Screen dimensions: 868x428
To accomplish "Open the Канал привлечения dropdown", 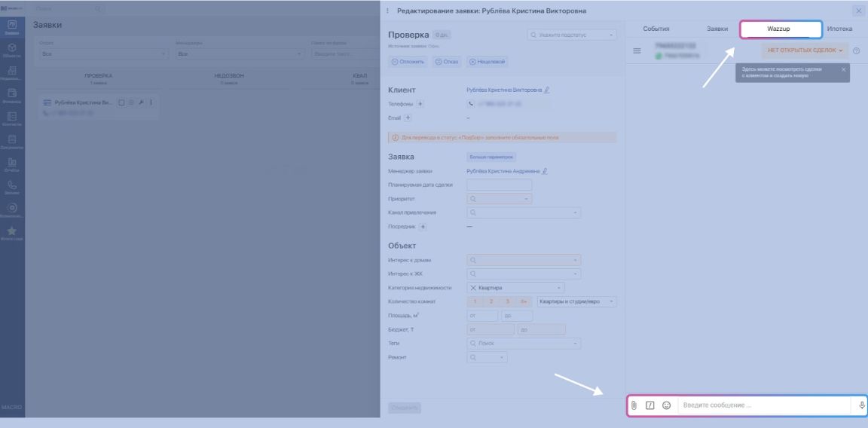I will pos(524,212).
